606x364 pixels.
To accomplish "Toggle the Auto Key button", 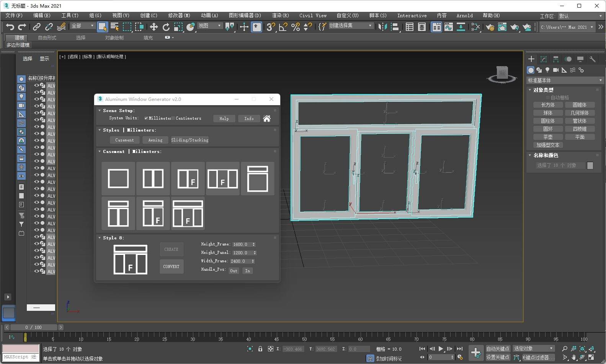I will tap(498, 349).
